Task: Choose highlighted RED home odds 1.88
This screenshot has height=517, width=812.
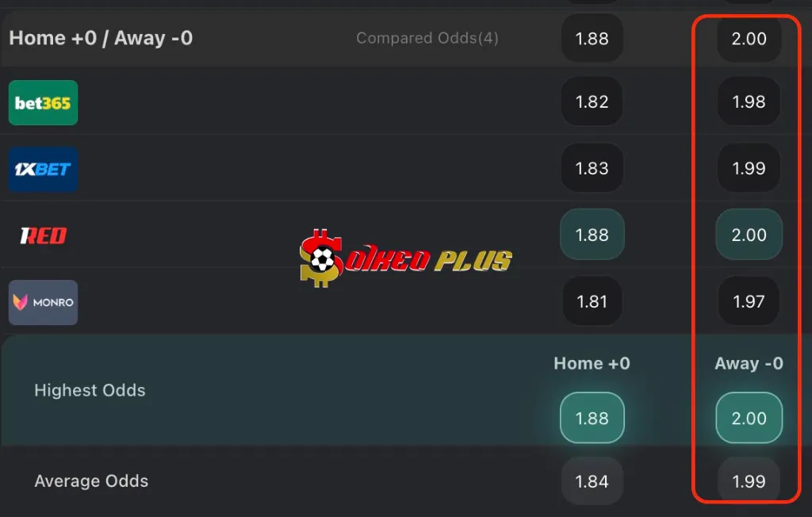Action: coord(592,236)
